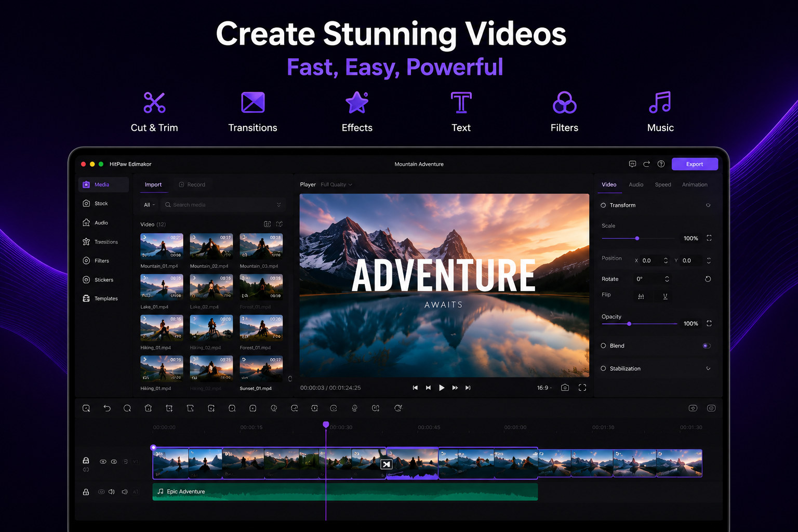Viewport: 798px width, 532px height.
Task: Switch to the Speed tab
Action: tap(663, 185)
